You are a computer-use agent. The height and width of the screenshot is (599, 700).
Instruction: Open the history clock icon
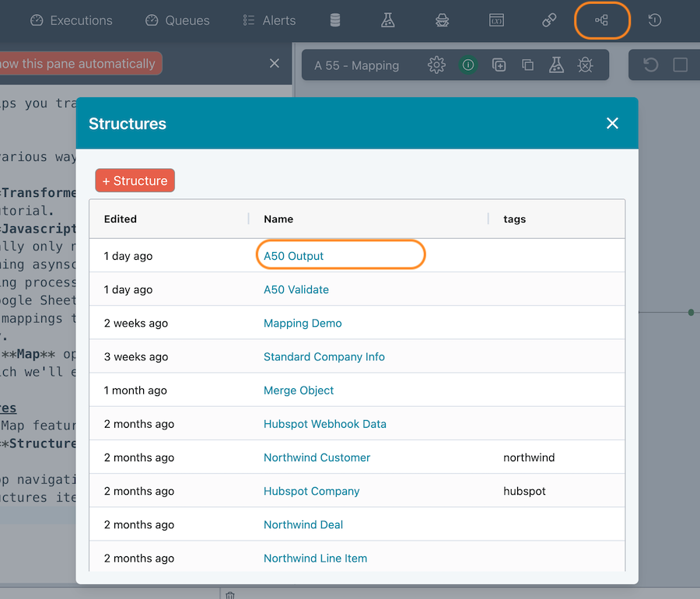[655, 20]
